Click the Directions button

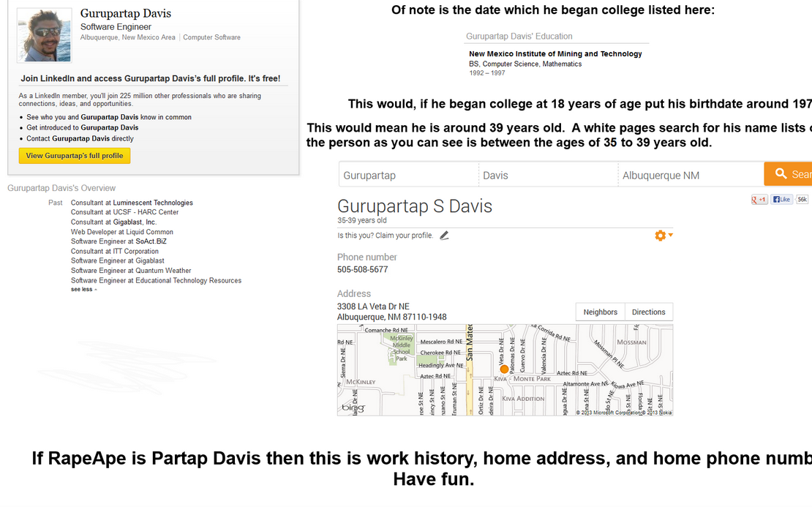click(x=648, y=312)
